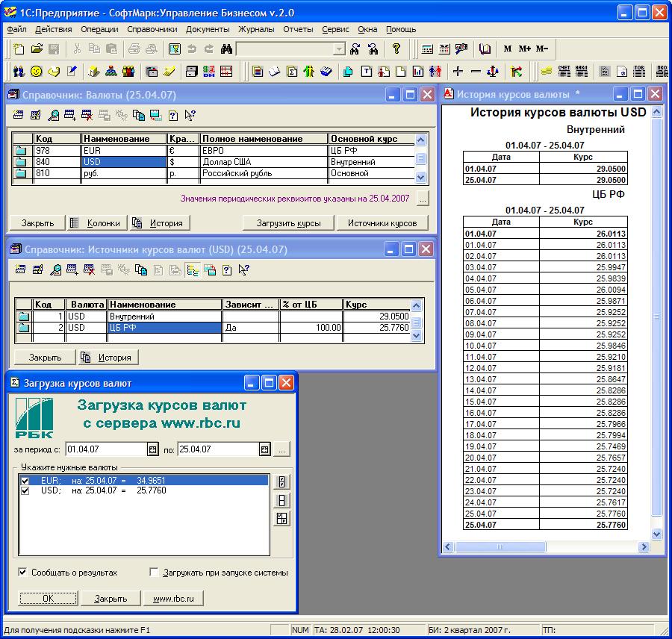Open the Справочники menu

[x=152, y=29]
